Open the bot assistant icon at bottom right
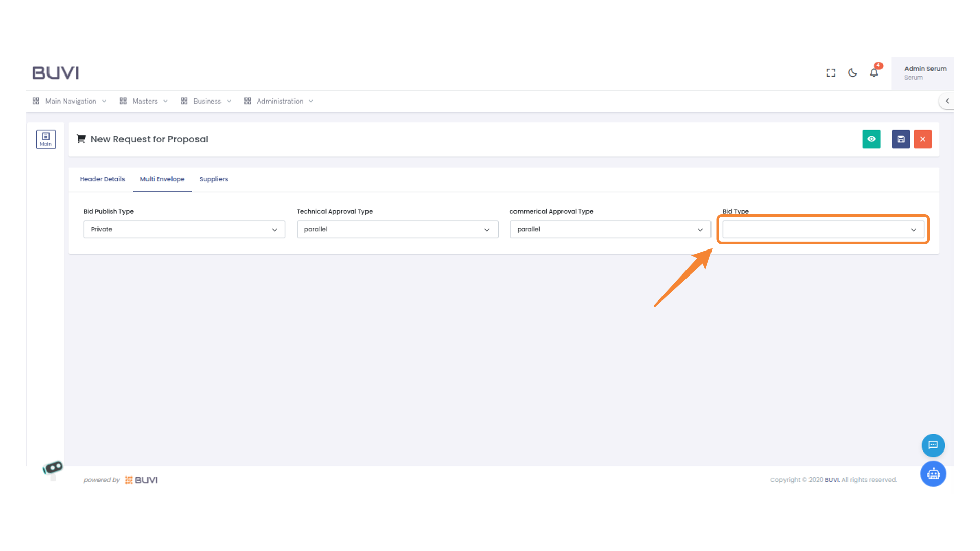This screenshot has height=551, width=980. (x=933, y=473)
